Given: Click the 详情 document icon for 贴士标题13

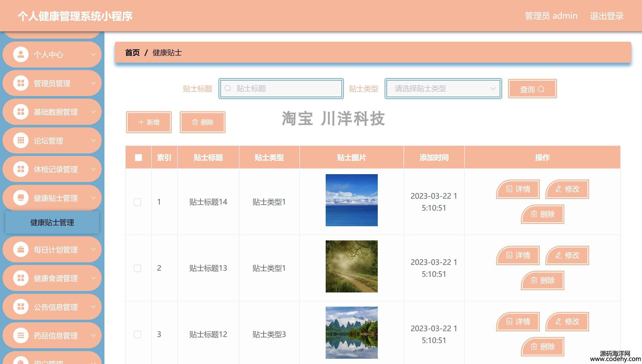Looking at the screenshot, I should (x=509, y=255).
